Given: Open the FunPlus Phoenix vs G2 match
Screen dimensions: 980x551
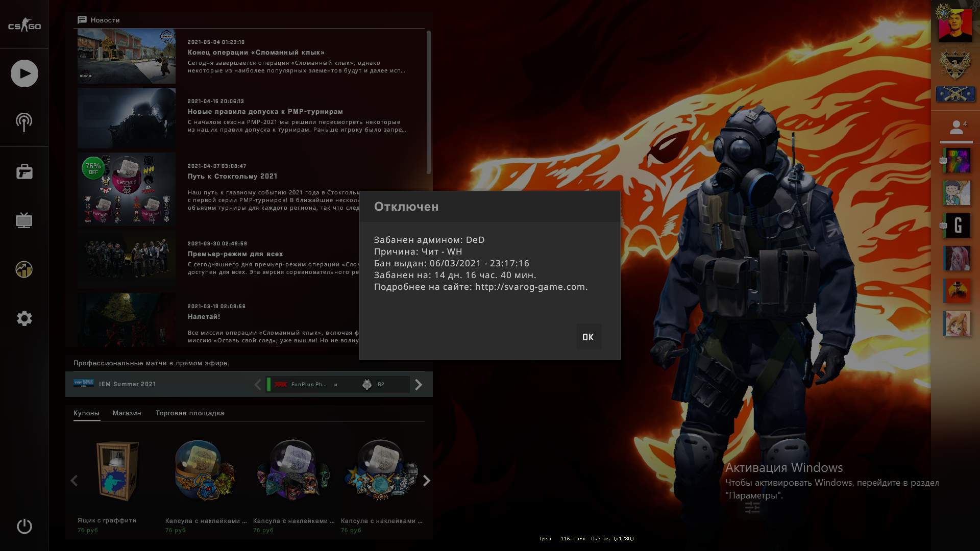Looking at the screenshot, I should [x=337, y=384].
